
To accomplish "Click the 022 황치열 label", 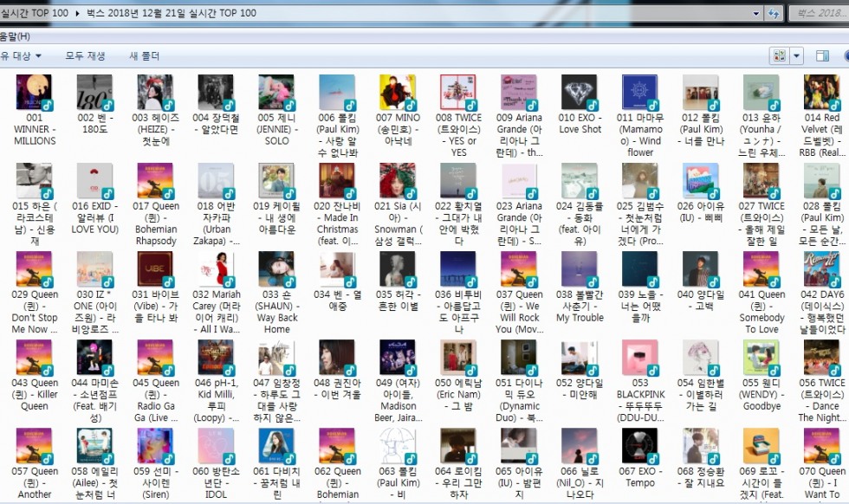I will (458, 223).
